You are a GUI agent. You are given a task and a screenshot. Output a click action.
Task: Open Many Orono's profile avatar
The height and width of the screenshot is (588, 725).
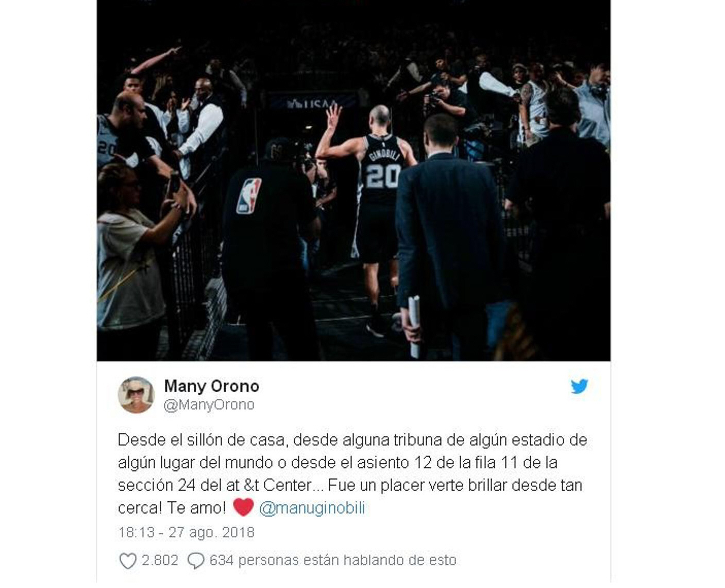coord(136,395)
